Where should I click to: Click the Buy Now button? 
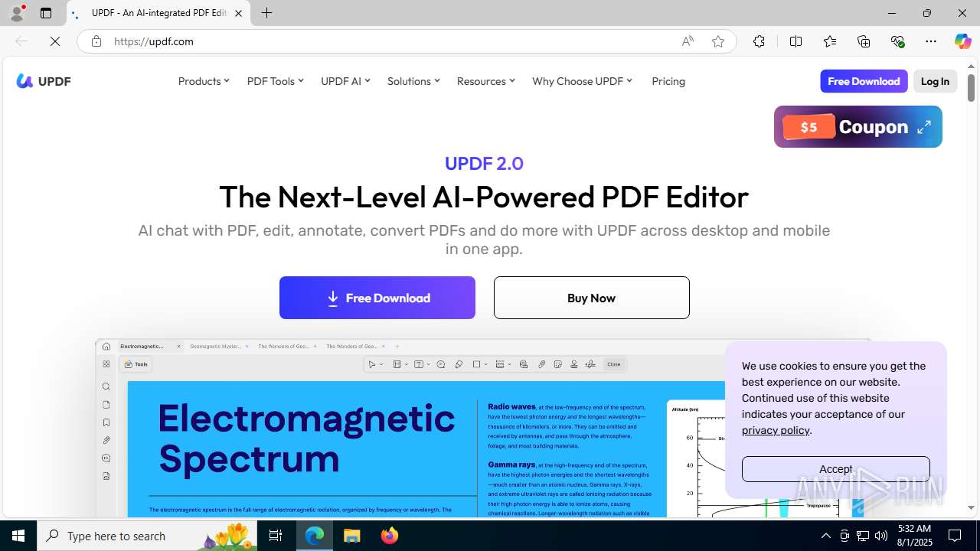point(592,298)
